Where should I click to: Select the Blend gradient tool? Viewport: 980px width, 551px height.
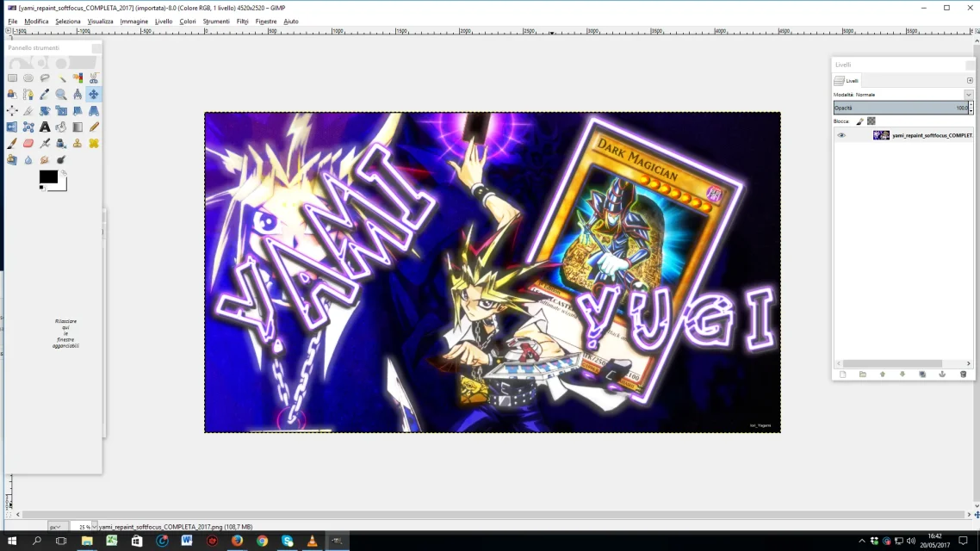pos(78,127)
